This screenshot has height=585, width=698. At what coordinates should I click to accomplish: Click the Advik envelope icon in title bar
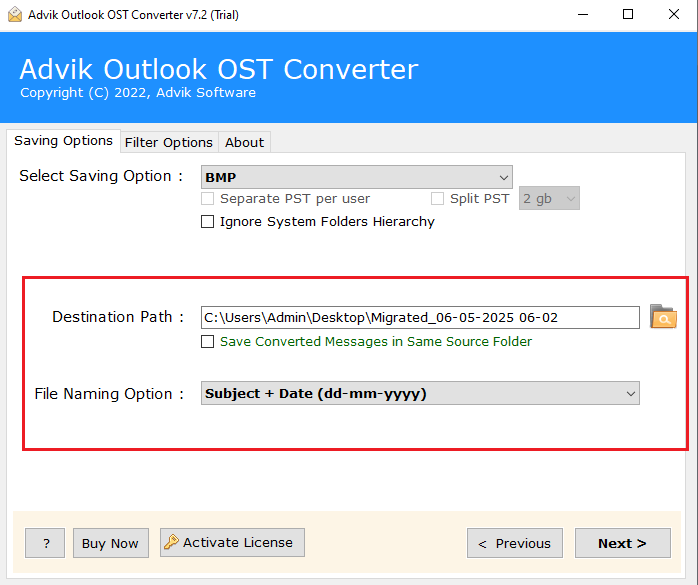click(15, 15)
